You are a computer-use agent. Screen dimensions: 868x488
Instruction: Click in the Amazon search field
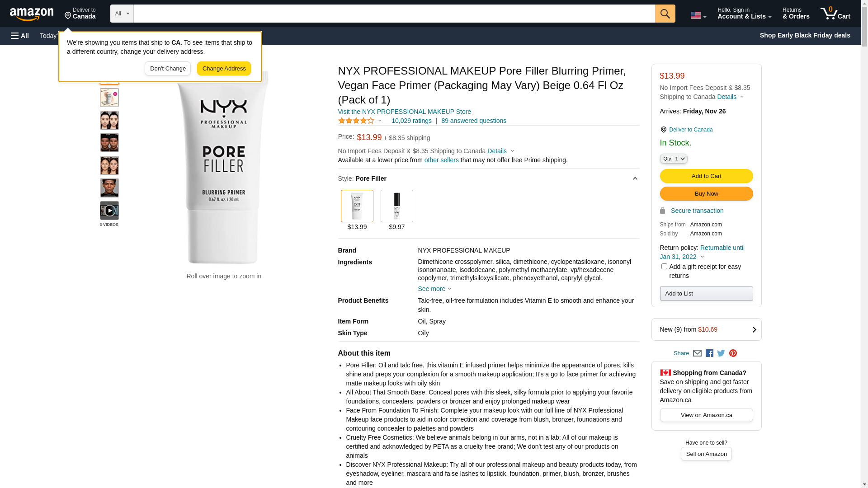tap(394, 14)
